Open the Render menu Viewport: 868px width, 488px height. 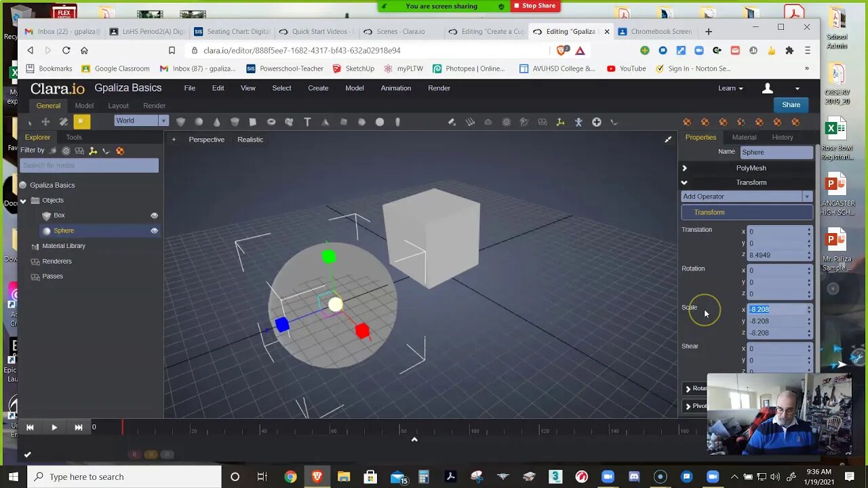pos(439,88)
